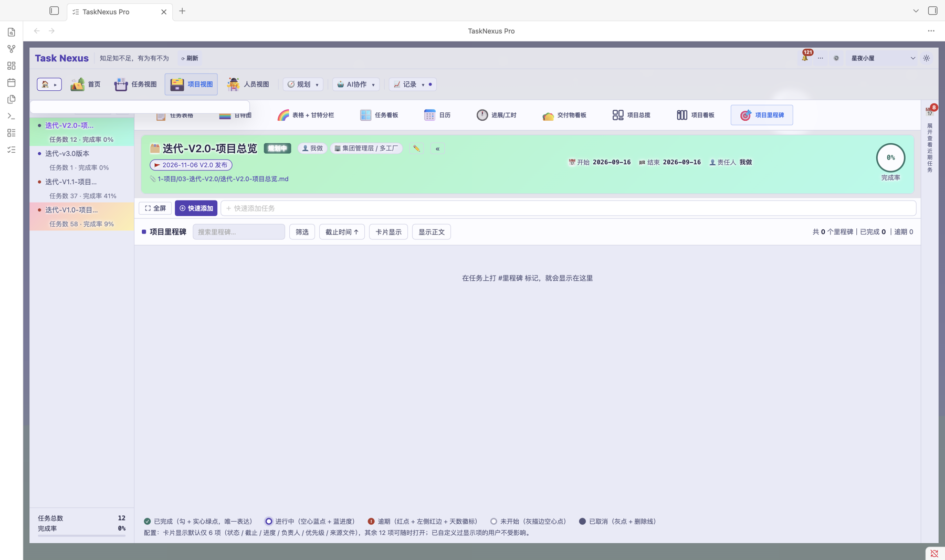Open the 规划 dropdown menu
Viewport: 945px width, 560px height.
point(303,84)
